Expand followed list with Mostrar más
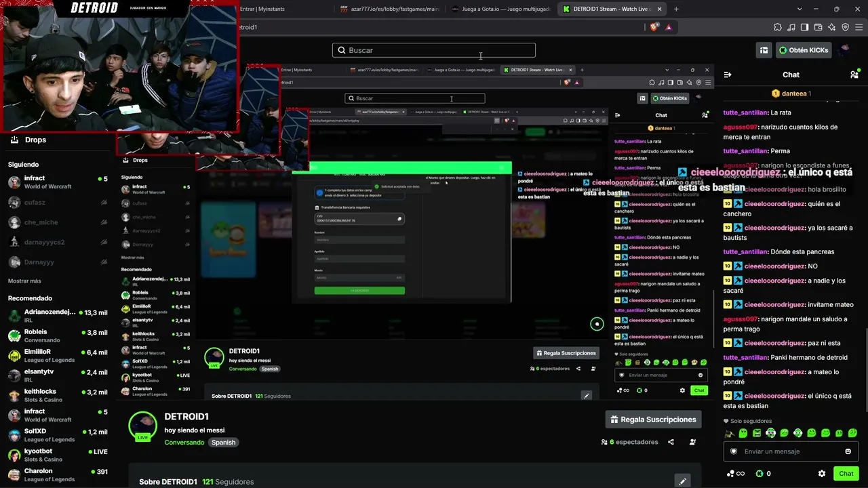Viewport: 868px width, 488px height. point(24,281)
